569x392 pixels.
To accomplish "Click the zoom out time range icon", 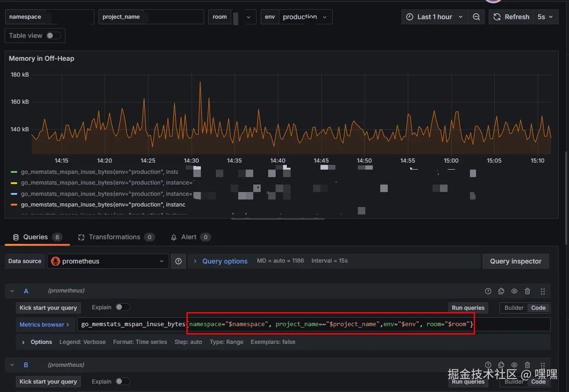I will coord(476,17).
